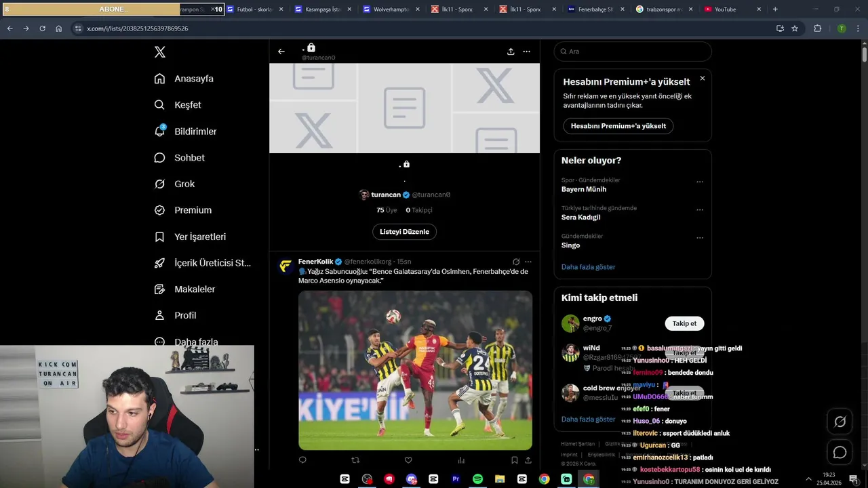Follow engro with Takip et button
Viewport: 868px width, 488px height.
684,324
